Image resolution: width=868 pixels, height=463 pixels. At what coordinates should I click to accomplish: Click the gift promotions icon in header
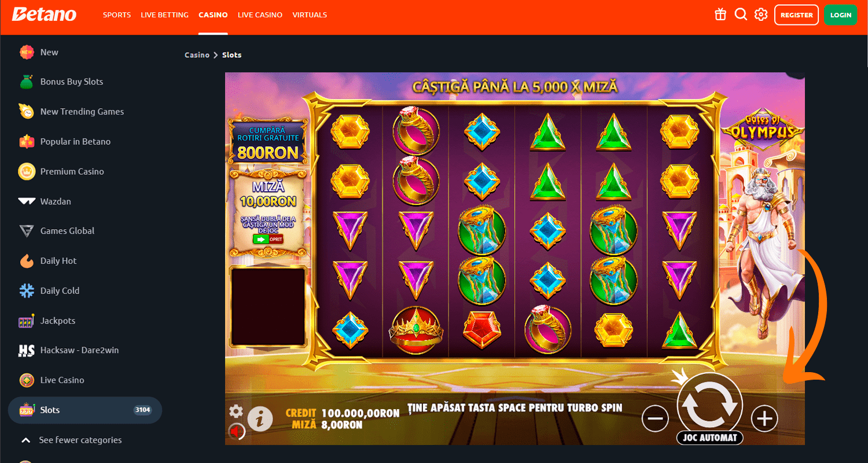[720, 14]
